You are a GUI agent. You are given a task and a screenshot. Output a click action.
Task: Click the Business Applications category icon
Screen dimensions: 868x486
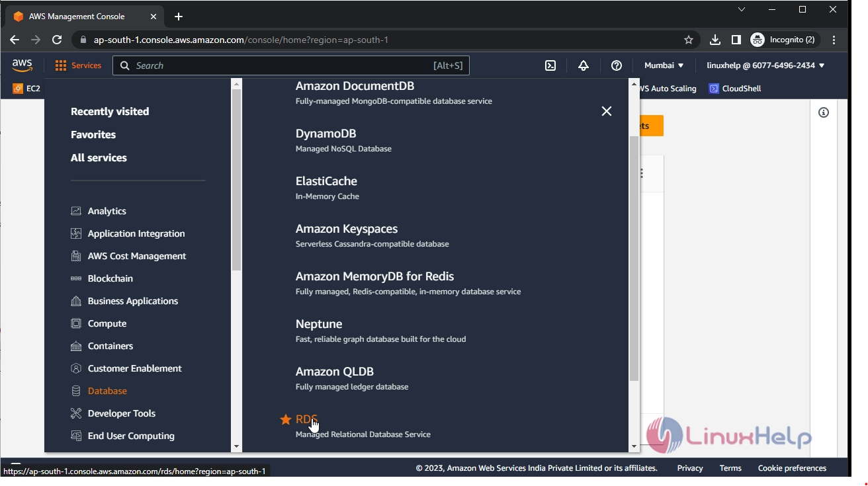pos(76,301)
